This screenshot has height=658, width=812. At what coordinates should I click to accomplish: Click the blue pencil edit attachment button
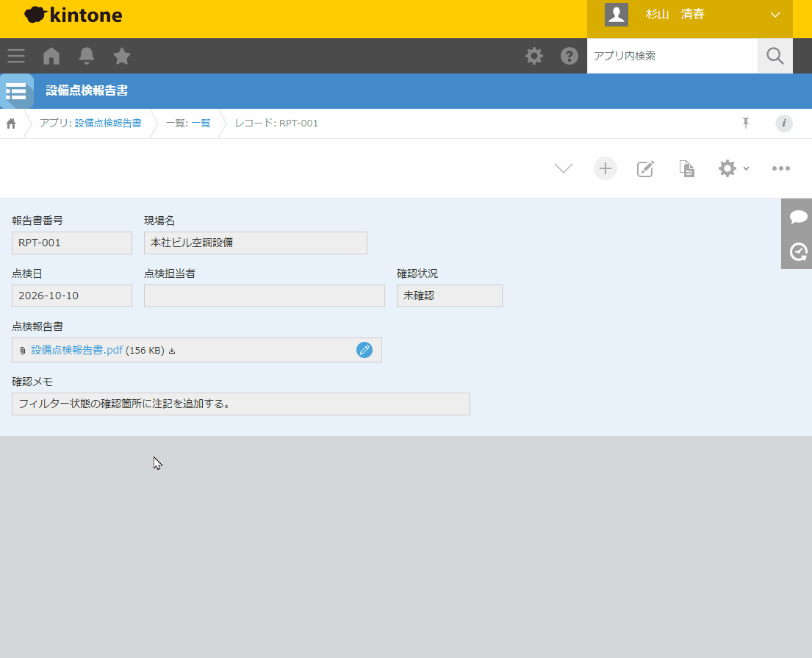pyautogui.click(x=364, y=350)
